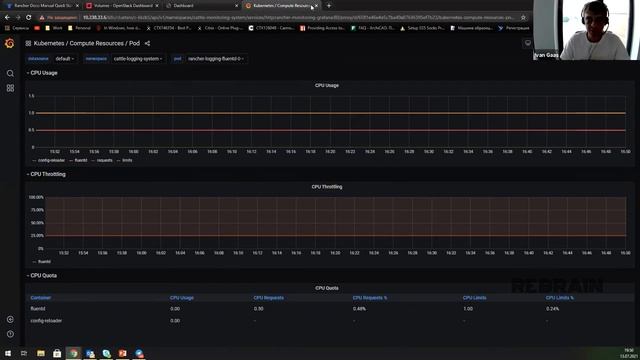
Task: Click the browser address bar URL
Action: 298,18
